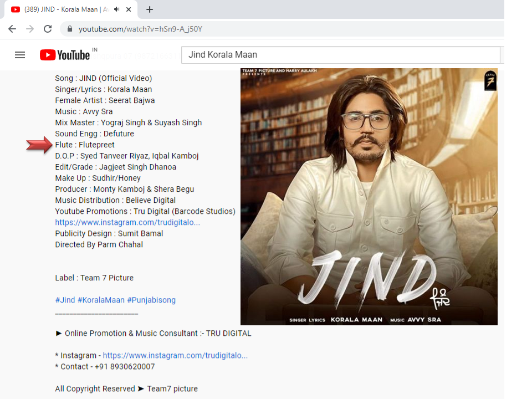Click the #Jind hashtag

(65, 300)
